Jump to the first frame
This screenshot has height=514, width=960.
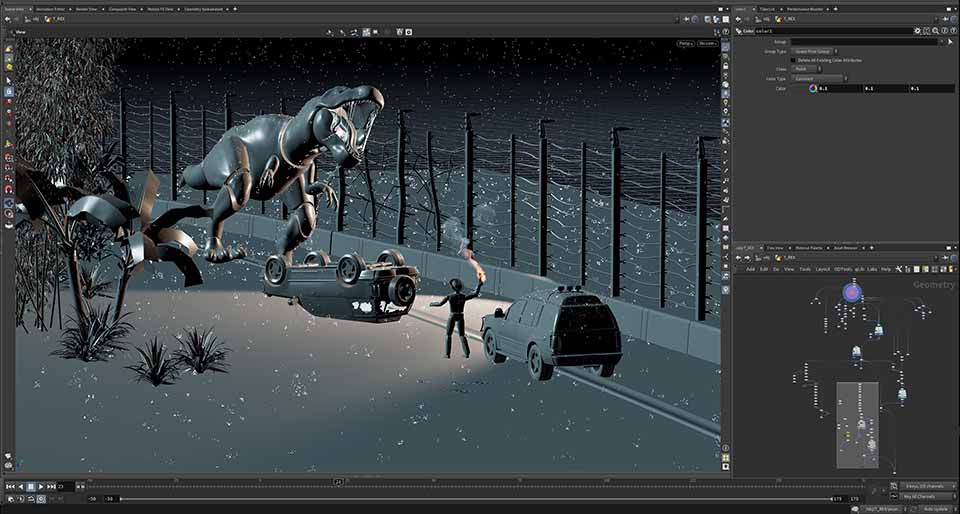10,486
